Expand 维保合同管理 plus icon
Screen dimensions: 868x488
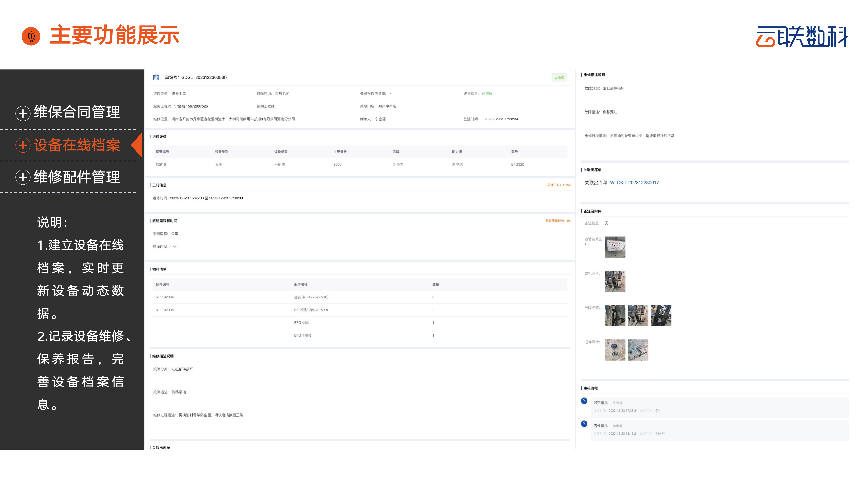coord(23,113)
